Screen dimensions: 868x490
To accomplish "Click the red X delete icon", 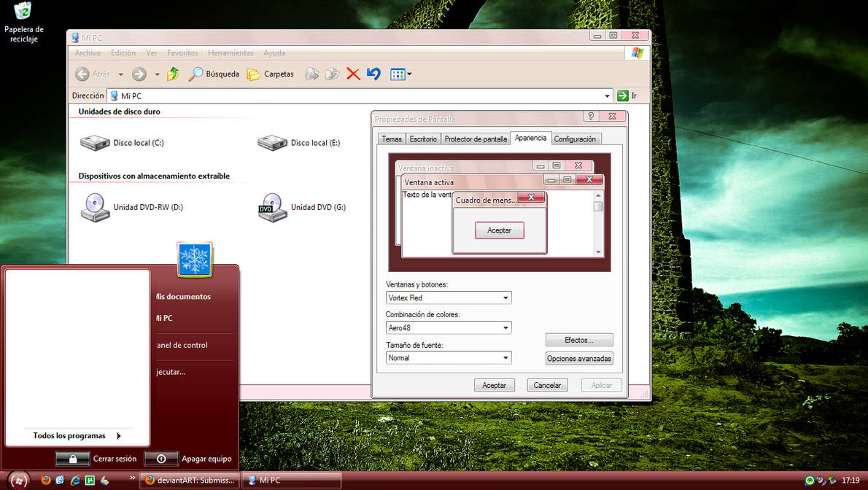I will point(353,74).
